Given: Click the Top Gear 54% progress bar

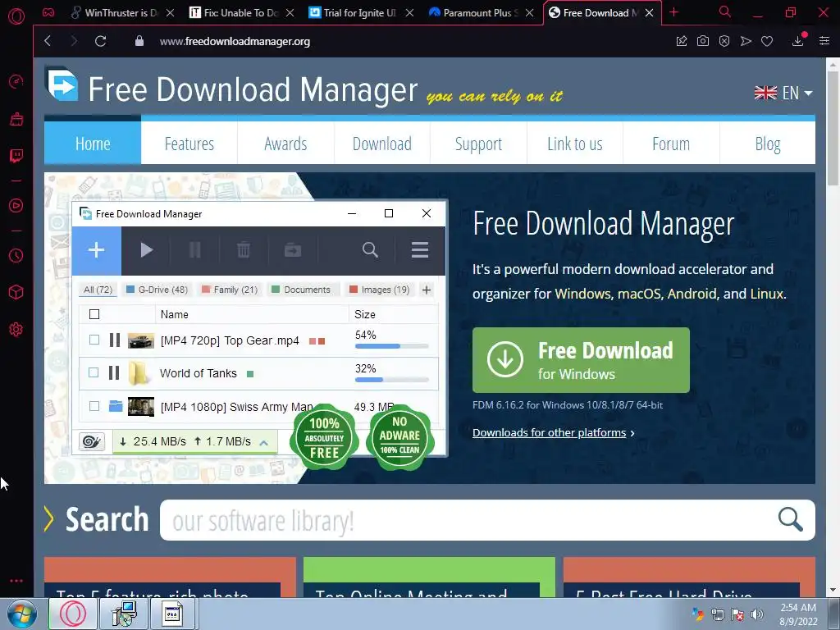Looking at the screenshot, I should (391, 346).
